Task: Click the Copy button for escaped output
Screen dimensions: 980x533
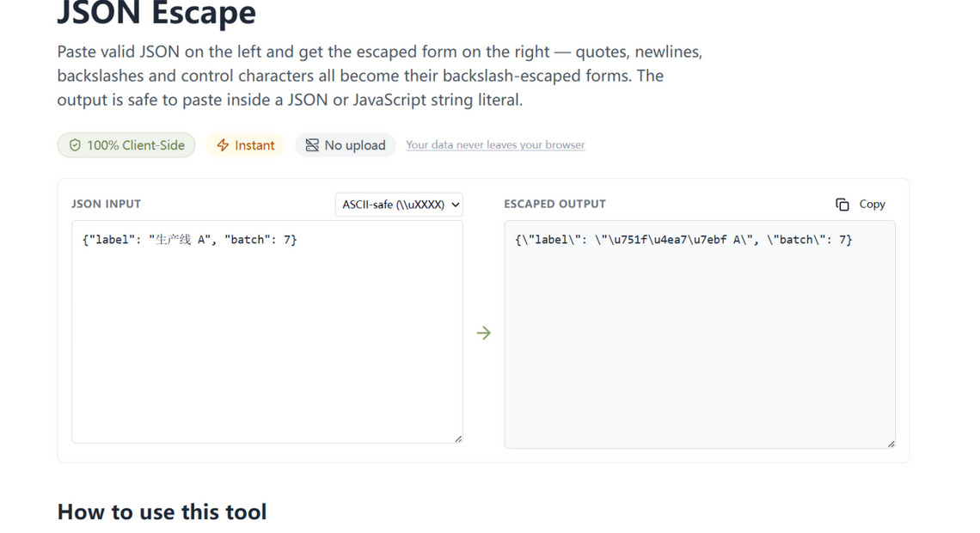Action: coord(860,205)
